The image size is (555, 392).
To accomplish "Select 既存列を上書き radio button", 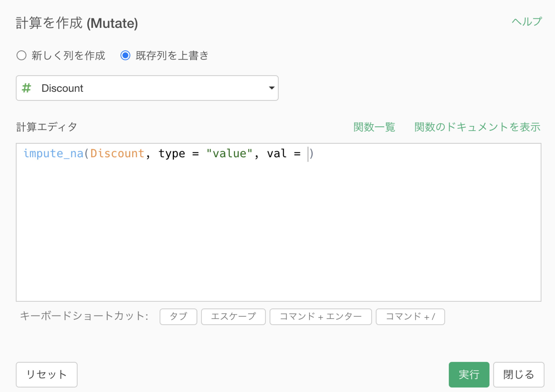I will pos(125,55).
